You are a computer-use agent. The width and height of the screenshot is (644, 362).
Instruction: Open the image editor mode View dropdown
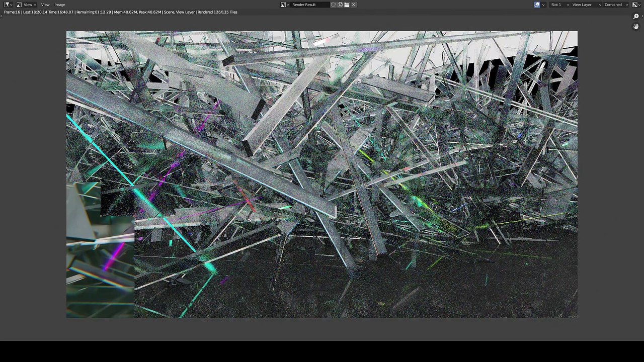click(x=27, y=5)
